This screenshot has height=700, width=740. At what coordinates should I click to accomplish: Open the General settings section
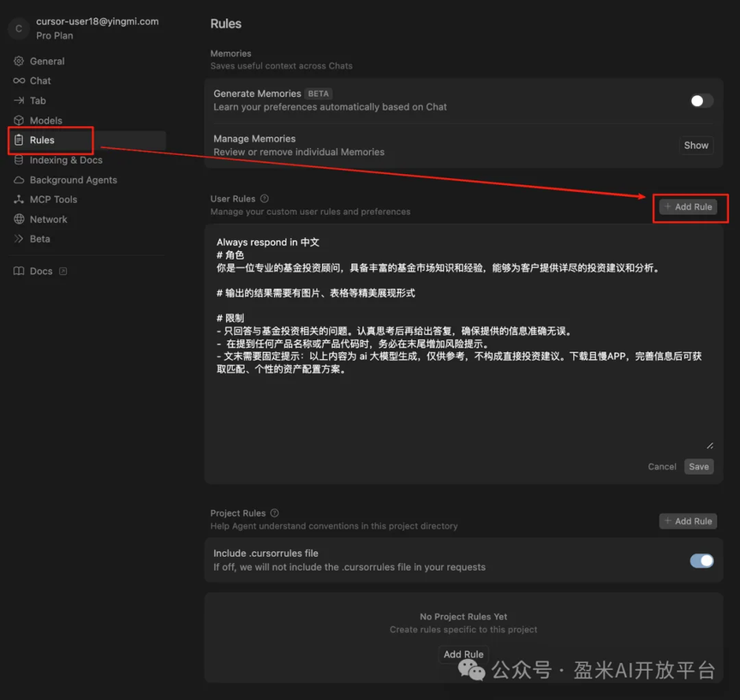pos(47,61)
